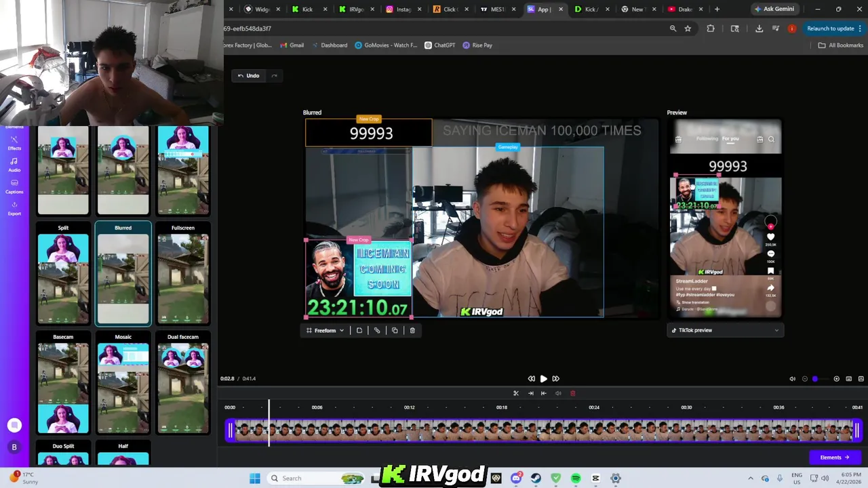Screen dimensions: 868x488
Task: Select the Fullscreen layout template
Action: pos(183,274)
